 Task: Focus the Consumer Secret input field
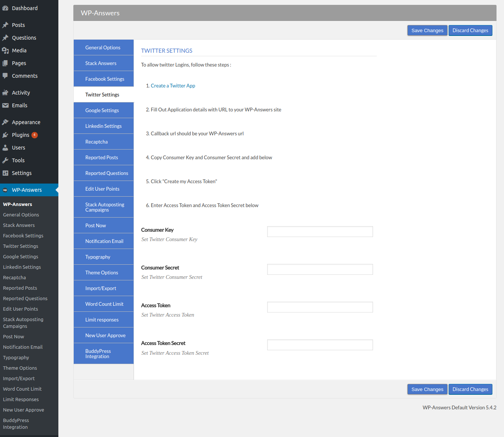pyautogui.click(x=320, y=269)
